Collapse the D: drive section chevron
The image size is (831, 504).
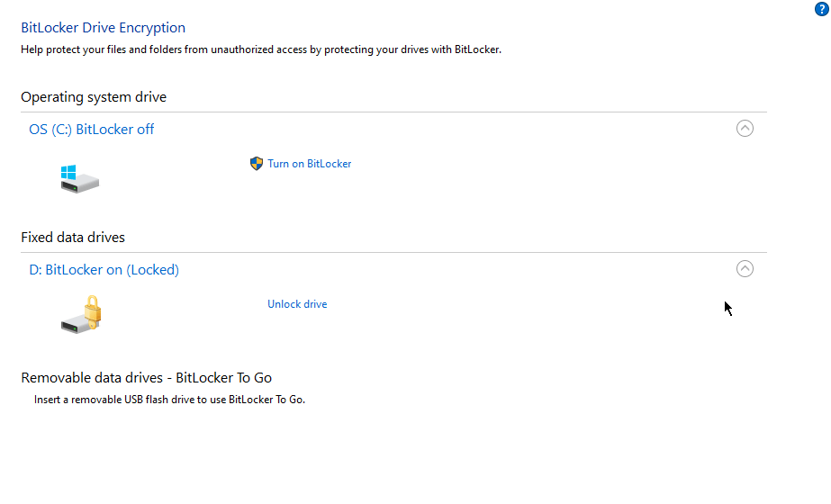745,269
